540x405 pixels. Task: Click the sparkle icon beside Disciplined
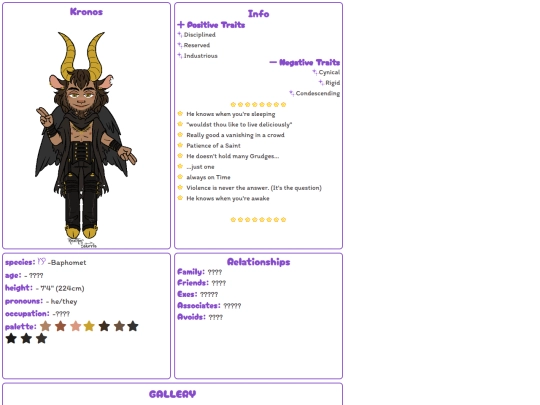coord(180,34)
